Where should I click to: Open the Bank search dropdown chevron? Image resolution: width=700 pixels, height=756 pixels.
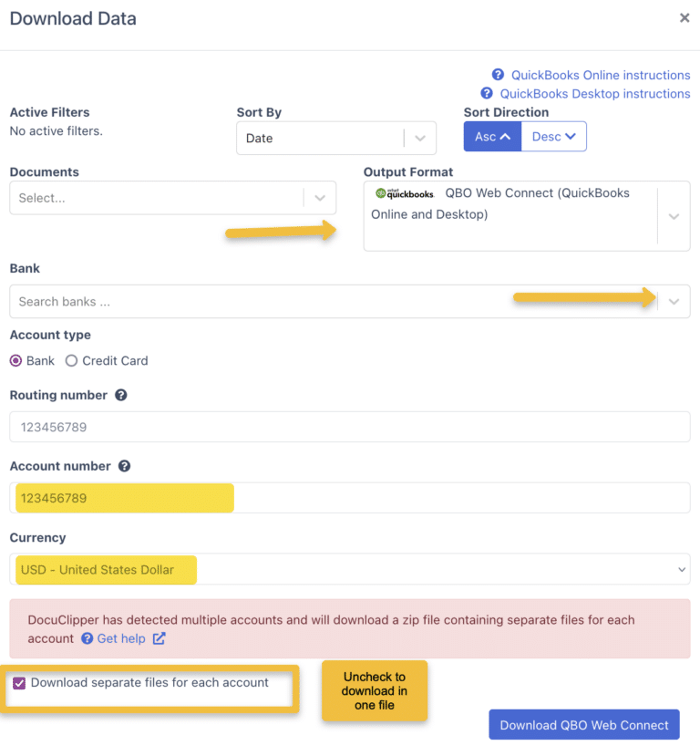tap(674, 301)
